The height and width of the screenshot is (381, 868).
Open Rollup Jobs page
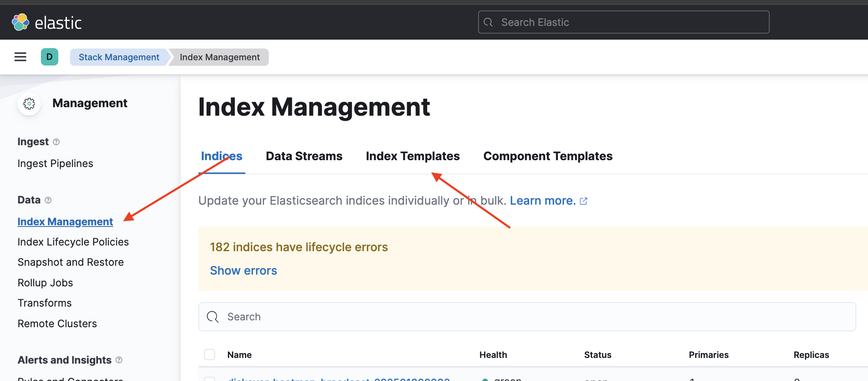(x=45, y=283)
